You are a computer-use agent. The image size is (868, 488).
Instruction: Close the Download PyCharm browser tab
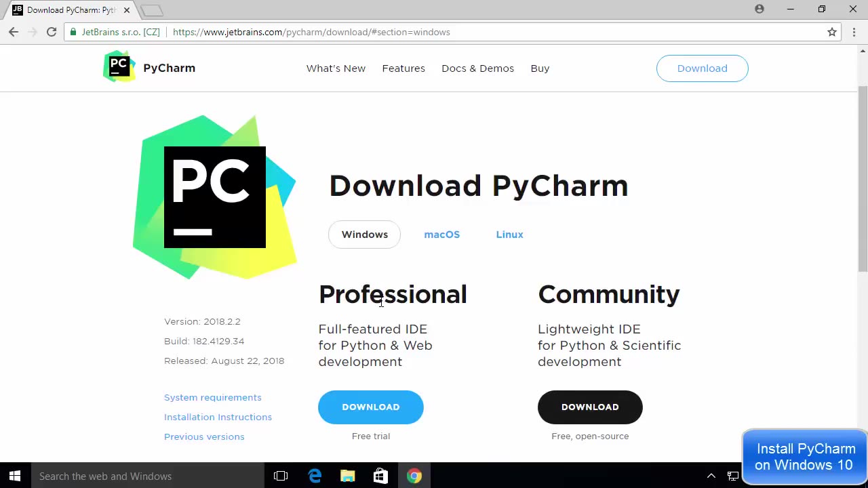[127, 10]
